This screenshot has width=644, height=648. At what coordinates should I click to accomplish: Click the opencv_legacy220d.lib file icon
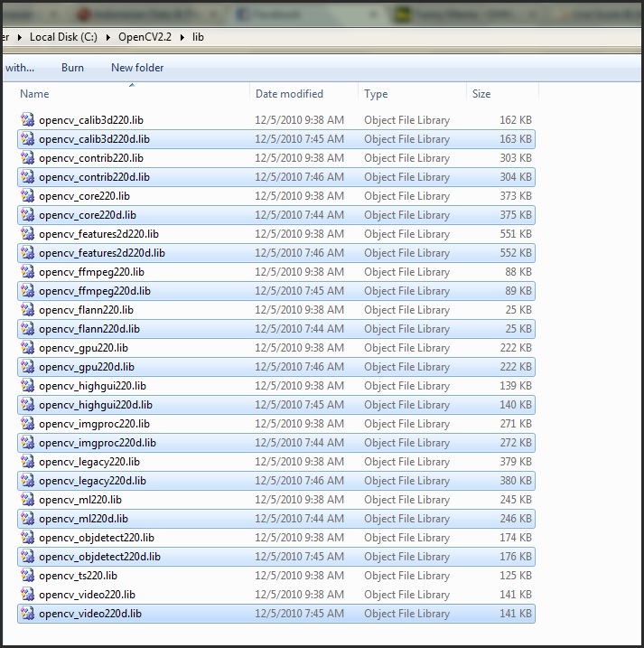28,481
